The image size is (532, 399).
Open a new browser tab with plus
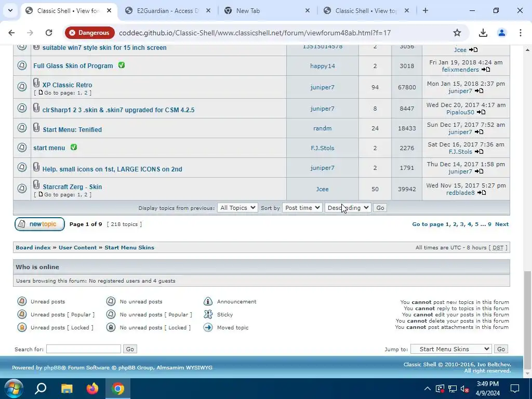click(x=425, y=10)
